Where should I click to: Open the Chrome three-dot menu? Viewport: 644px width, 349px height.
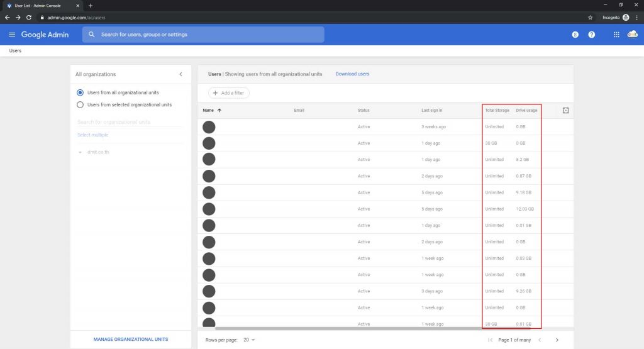point(636,17)
